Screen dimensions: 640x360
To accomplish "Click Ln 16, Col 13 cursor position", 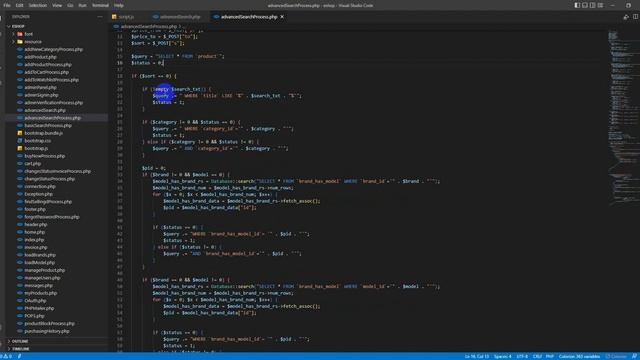I will coord(477,356).
